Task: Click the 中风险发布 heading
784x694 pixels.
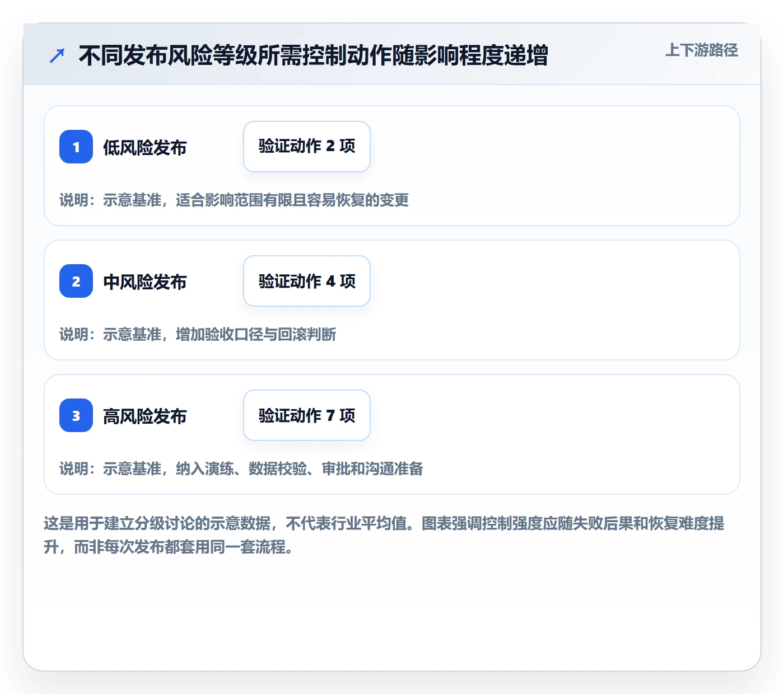Action: click(145, 282)
